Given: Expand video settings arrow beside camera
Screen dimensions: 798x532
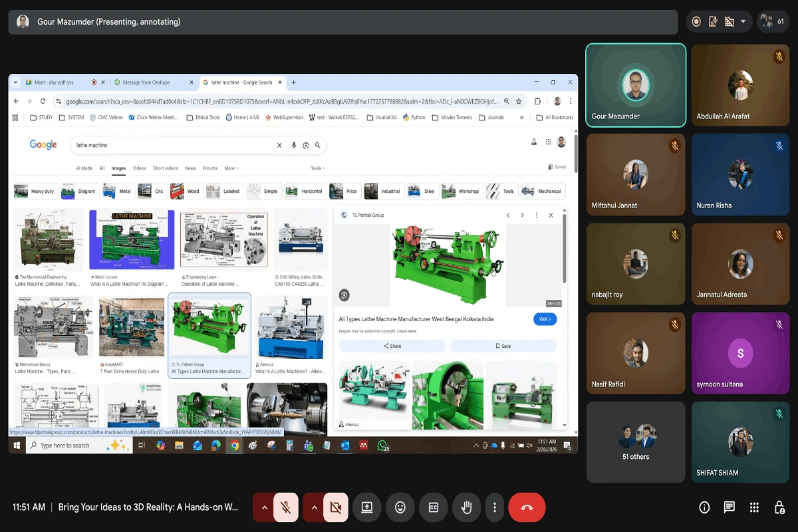Looking at the screenshot, I should point(314,507).
